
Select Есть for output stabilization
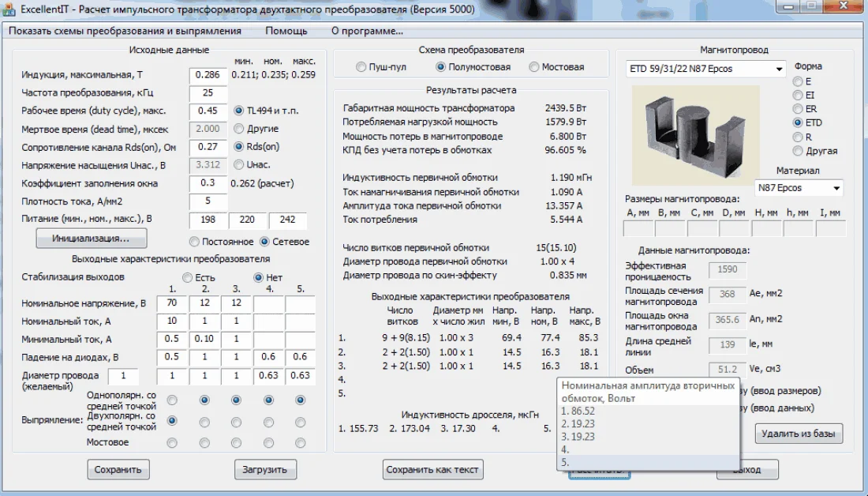(x=187, y=278)
